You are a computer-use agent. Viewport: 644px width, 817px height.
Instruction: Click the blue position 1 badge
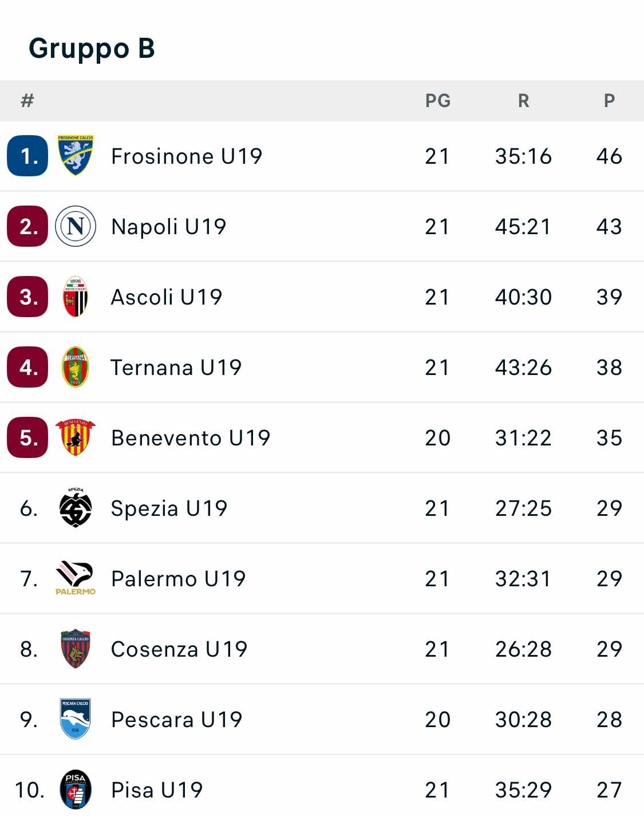[27, 156]
